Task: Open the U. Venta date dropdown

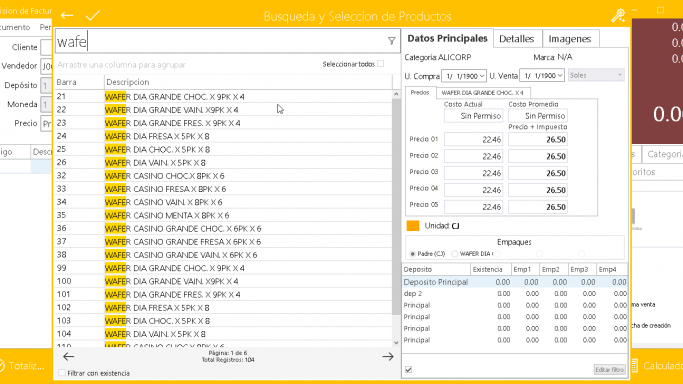Action: pyautogui.click(x=542, y=76)
